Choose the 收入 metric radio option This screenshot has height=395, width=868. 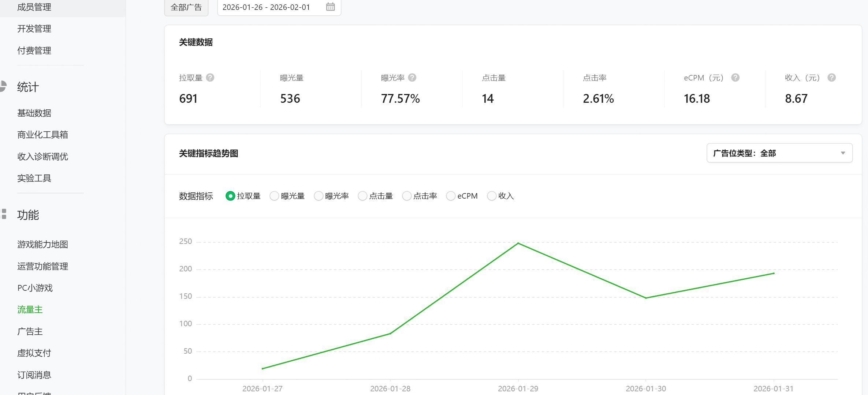click(492, 196)
